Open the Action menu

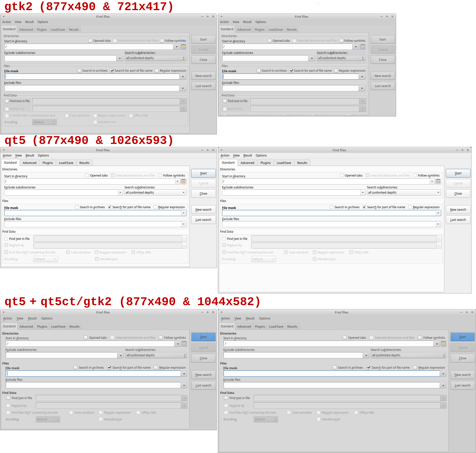6,22
